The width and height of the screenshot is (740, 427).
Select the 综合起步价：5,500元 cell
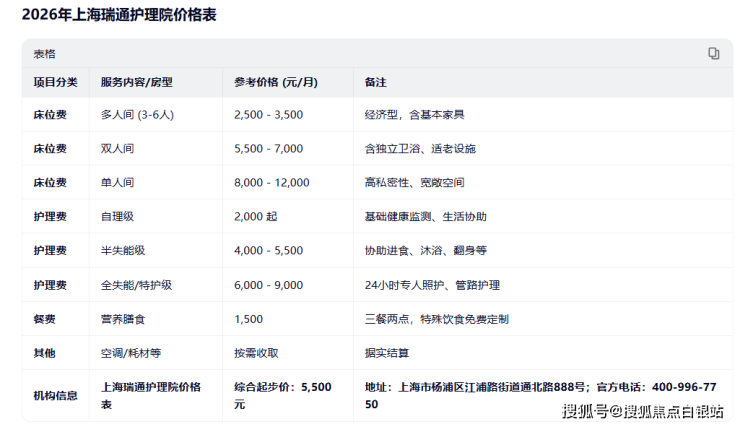(x=283, y=395)
